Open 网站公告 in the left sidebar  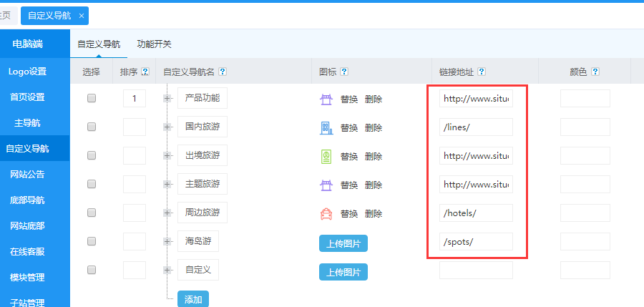click(x=27, y=174)
